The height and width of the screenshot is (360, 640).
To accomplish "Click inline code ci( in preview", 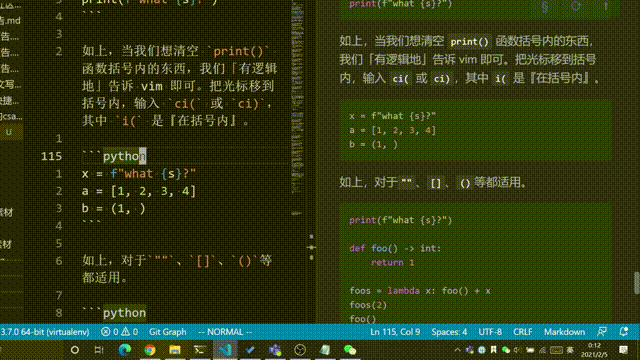I will (400, 78).
